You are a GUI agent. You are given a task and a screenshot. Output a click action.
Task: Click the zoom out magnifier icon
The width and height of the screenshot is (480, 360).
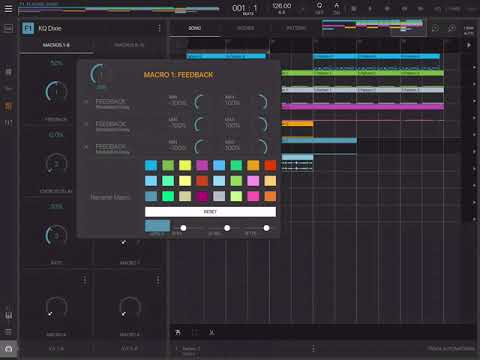[435, 28]
